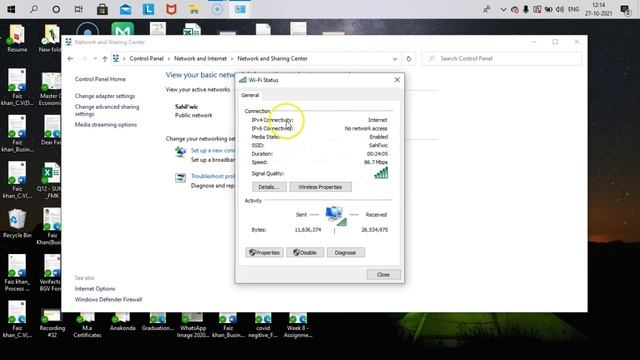The image size is (640, 360).
Task: Open File Explorer from the taskbar
Action: (194, 9)
